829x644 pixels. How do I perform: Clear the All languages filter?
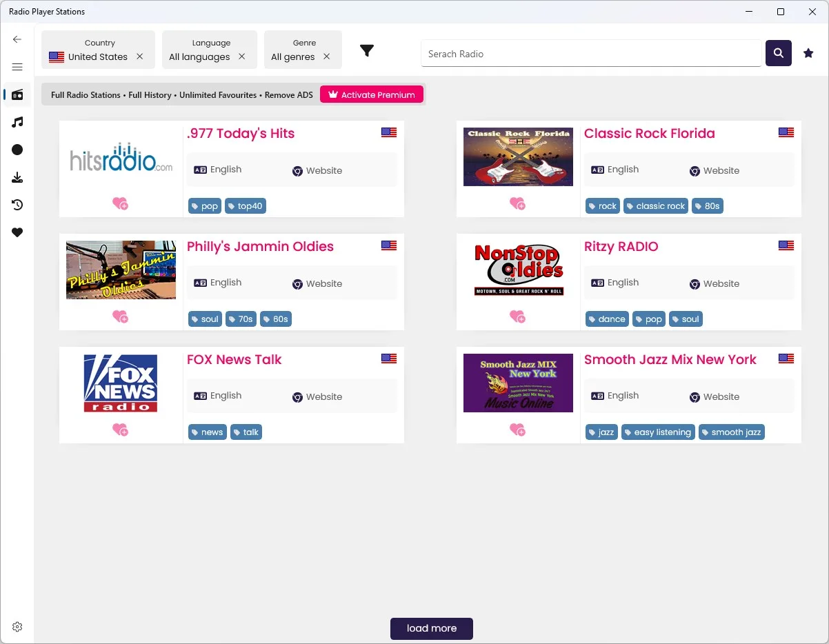click(x=242, y=57)
